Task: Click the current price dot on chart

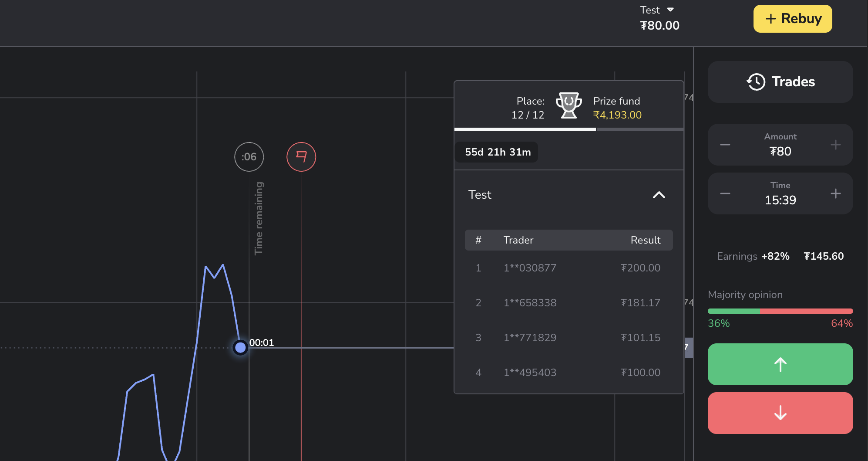Action: pyautogui.click(x=240, y=348)
